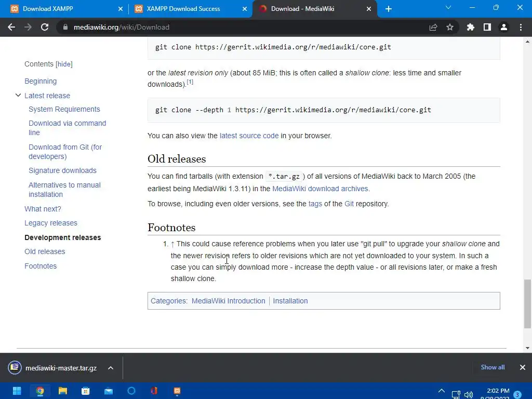Open the notification center badge
Image resolution: width=532 pixels, height=399 pixels.
[517, 395]
